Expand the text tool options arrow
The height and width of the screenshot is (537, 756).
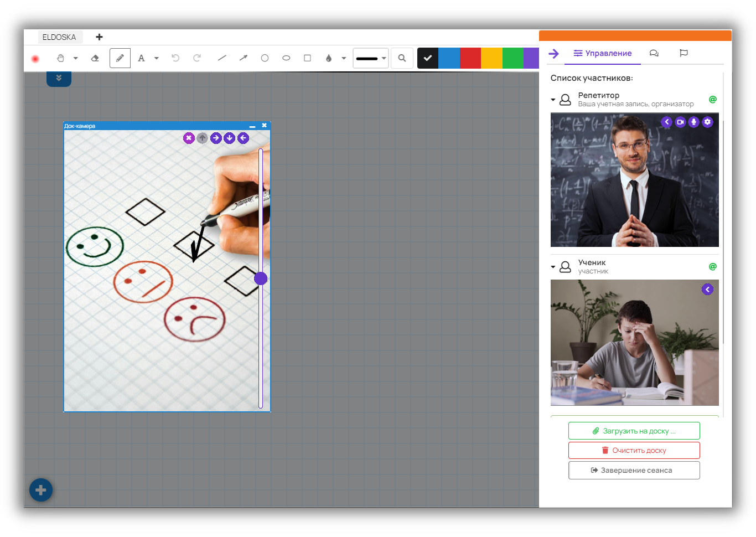tap(157, 58)
